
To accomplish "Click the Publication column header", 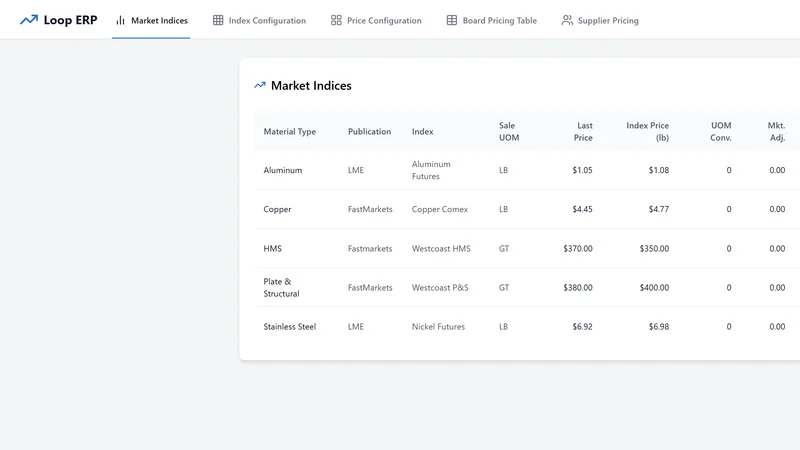I will tap(369, 132).
